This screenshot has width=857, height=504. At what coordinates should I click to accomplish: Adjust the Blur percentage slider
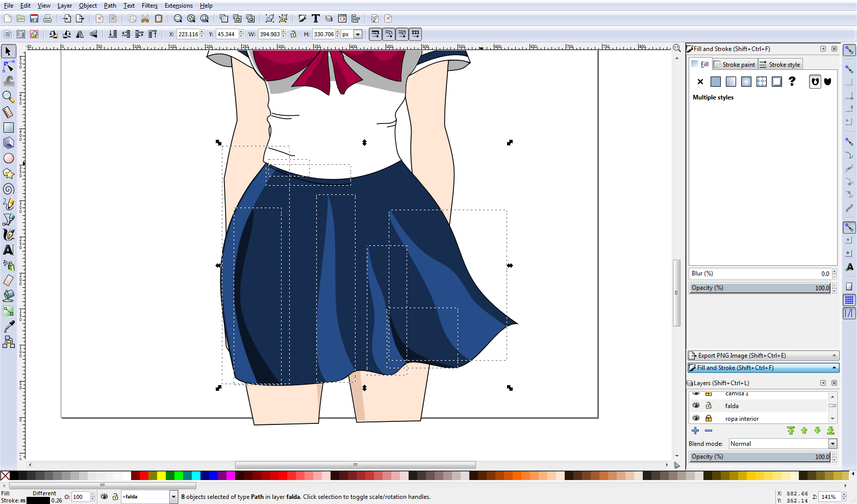click(760, 273)
